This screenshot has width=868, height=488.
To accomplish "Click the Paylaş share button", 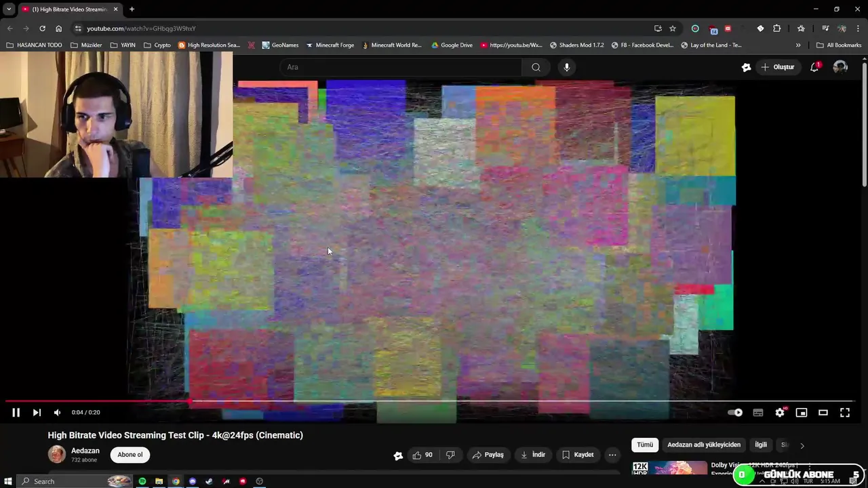I will tap(488, 455).
